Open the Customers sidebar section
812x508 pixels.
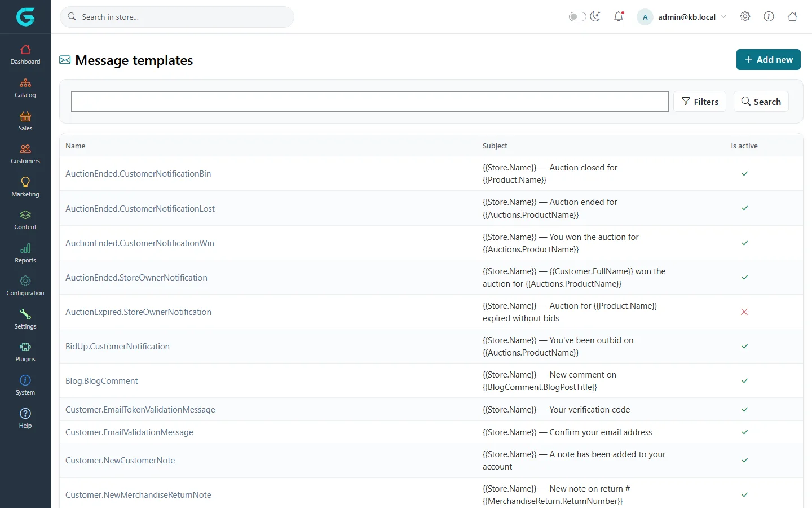[25, 154]
